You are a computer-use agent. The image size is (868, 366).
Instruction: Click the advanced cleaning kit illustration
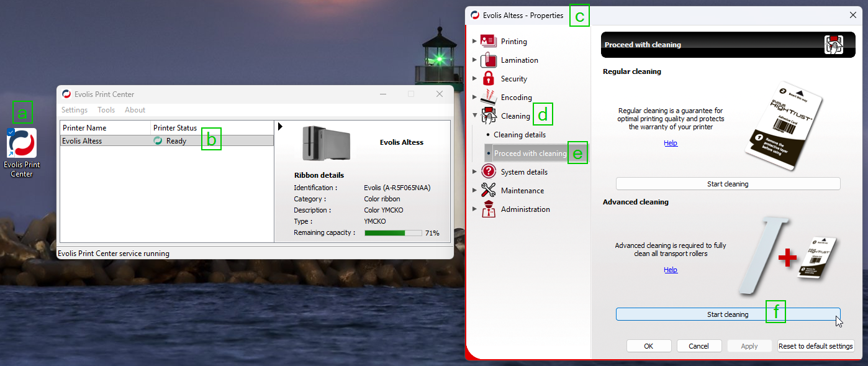[788, 255]
